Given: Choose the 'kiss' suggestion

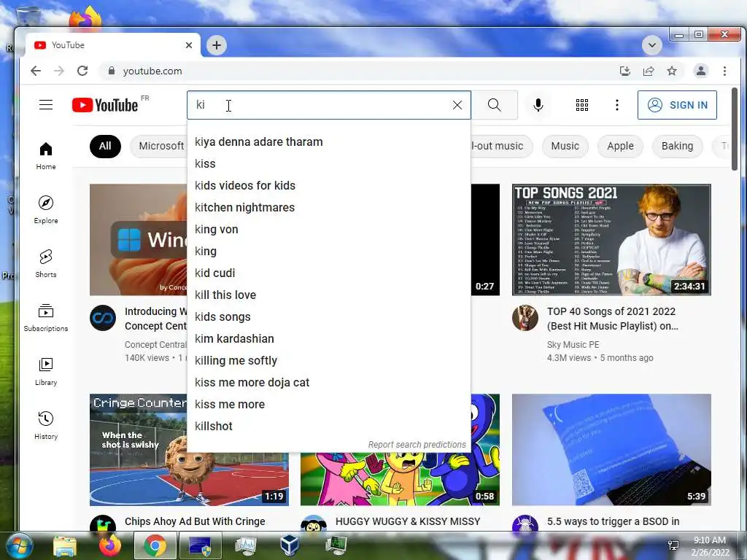Looking at the screenshot, I should click(x=329, y=164).
